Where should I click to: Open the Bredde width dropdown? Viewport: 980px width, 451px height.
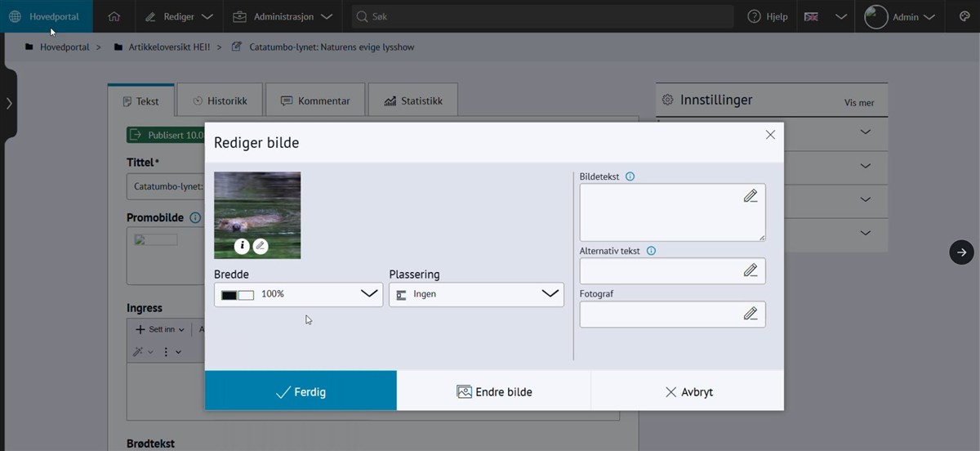[x=298, y=294]
